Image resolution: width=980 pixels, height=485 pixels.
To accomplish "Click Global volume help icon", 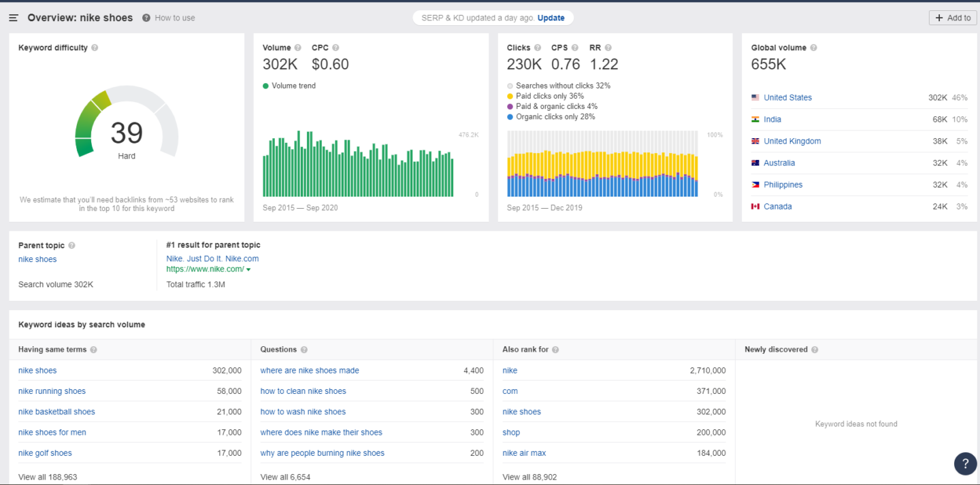I will tap(814, 48).
